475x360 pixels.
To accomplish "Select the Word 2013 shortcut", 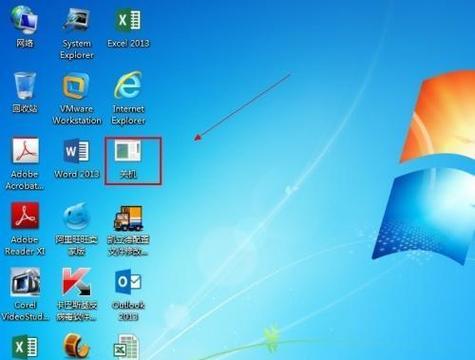I will [x=77, y=159].
